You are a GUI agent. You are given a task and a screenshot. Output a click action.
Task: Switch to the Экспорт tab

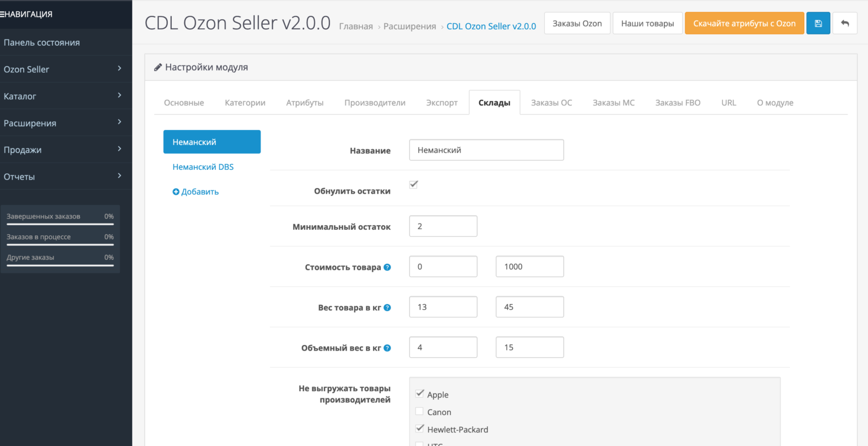pyautogui.click(x=442, y=103)
